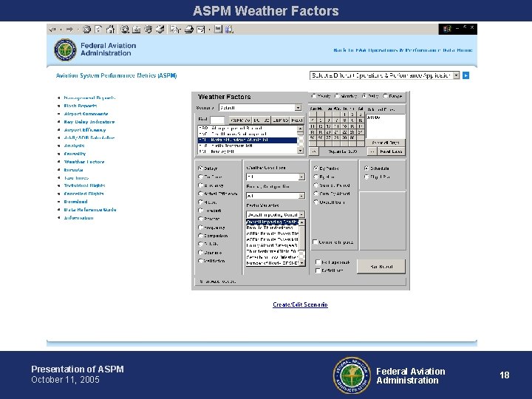Go to next month with >> calendar button

[x=372, y=151]
